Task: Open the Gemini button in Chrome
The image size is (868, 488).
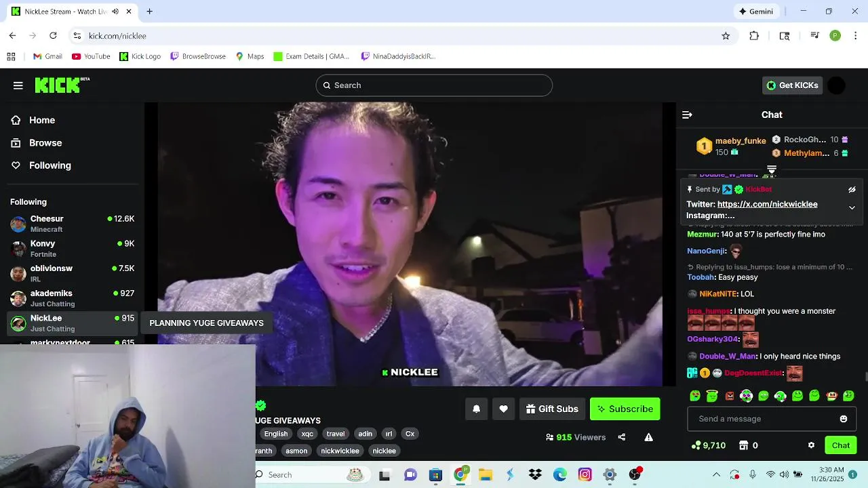Action: tap(756, 12)
